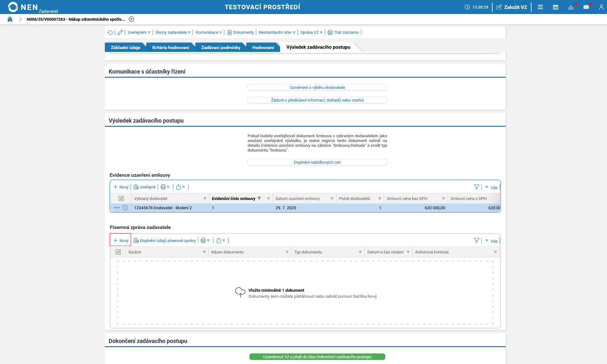Click the refresh icon in record toolbar

110,32
